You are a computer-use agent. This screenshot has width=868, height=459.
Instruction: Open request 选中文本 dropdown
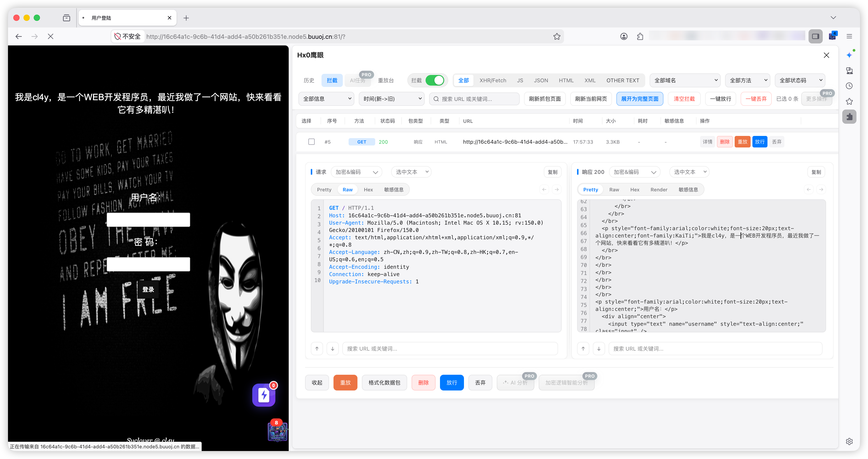[411, 172]
